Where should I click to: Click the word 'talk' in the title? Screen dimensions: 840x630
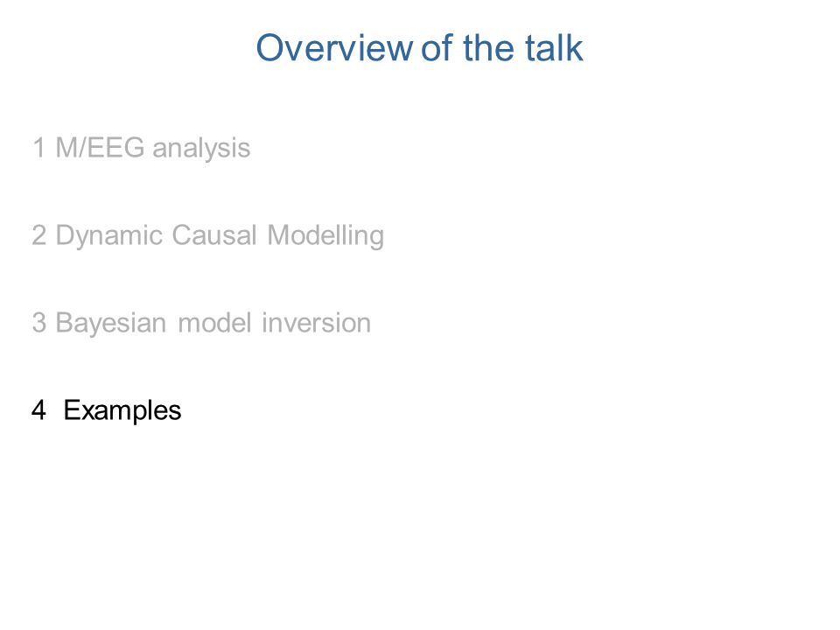pos(553,48)
